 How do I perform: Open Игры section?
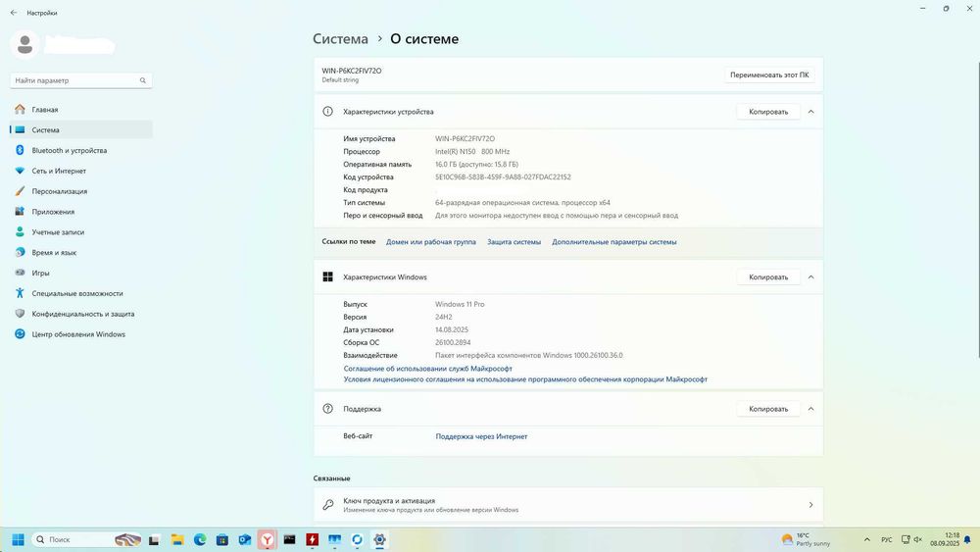click(x=81, y=274)
